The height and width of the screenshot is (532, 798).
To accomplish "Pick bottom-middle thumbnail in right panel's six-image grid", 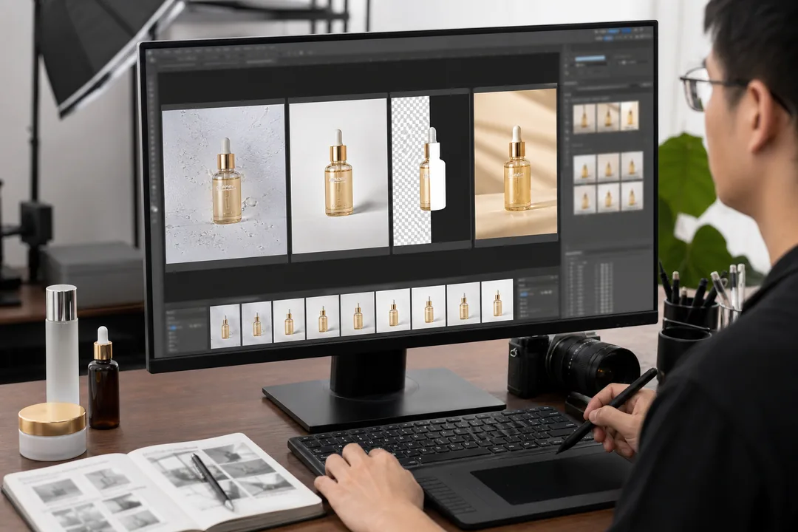I will [608, 197].
